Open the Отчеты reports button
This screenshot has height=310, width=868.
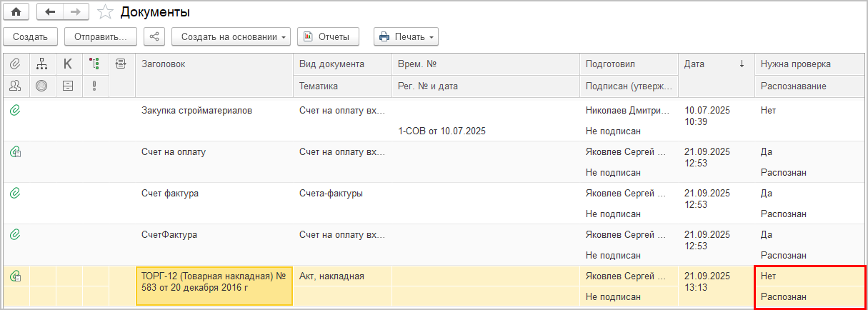[x=328, y=36]
